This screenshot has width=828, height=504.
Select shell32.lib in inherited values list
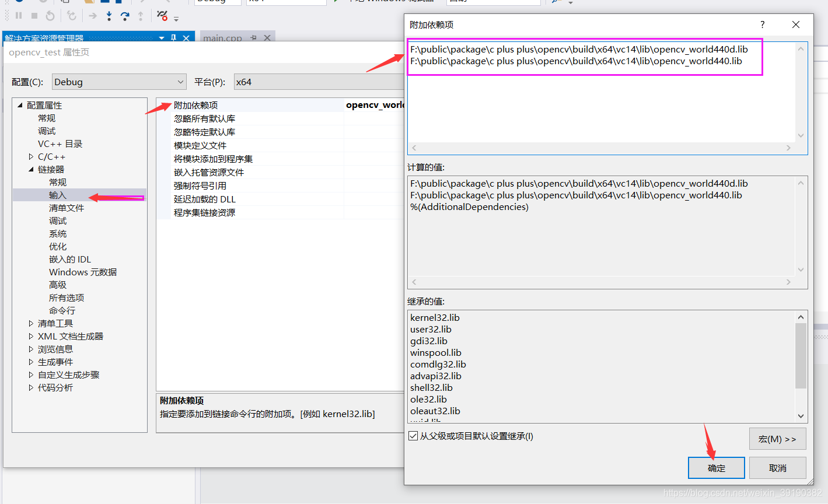(x=431, y=387)
